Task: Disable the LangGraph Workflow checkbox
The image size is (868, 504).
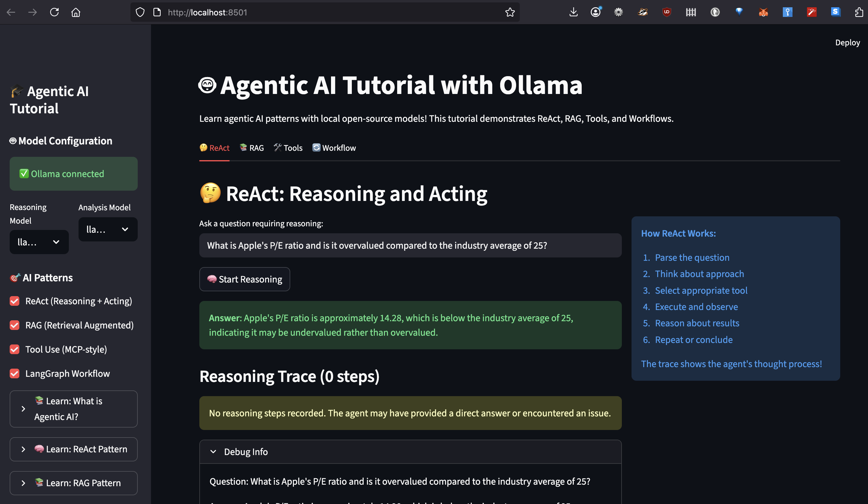Action: pyautogui.click(x=14, y=373)
